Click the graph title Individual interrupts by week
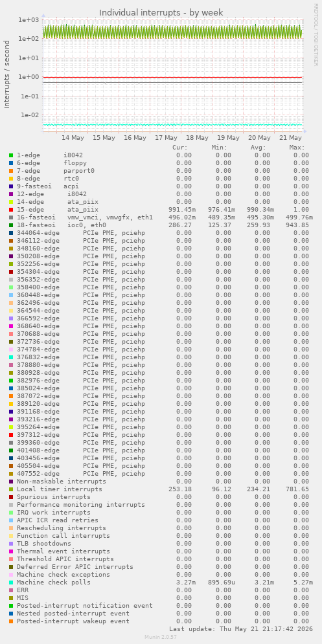Viewport: 322px width, 644px height. coord(161,13)
